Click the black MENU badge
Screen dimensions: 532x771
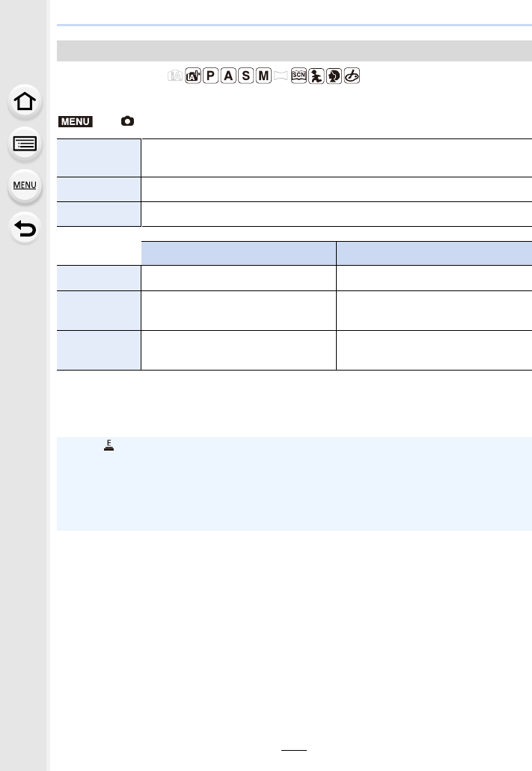[x=76, y=121]
